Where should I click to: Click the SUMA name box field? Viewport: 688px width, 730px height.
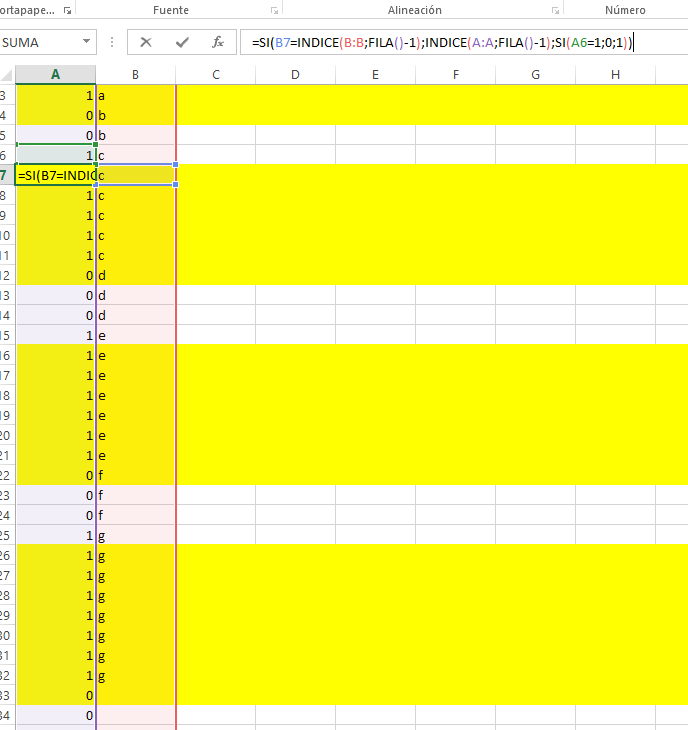(x=42, y=42)
